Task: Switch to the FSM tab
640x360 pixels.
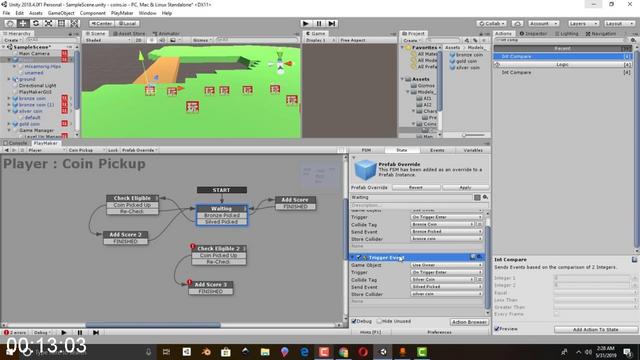Action: [x=367, y=150]
